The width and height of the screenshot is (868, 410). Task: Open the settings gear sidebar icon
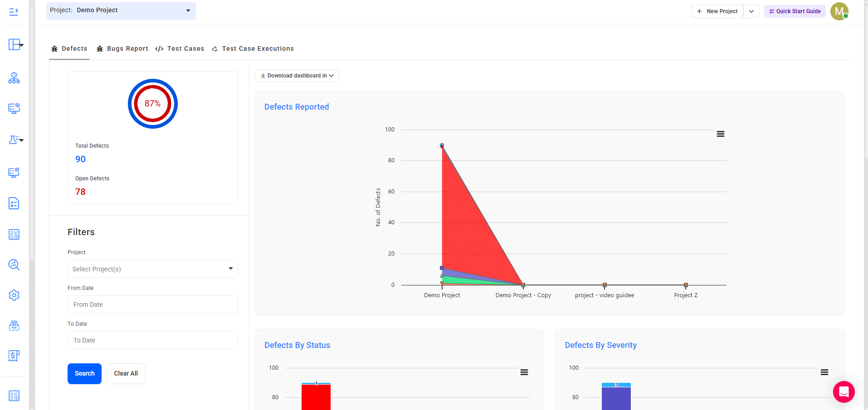click(14, 295)
